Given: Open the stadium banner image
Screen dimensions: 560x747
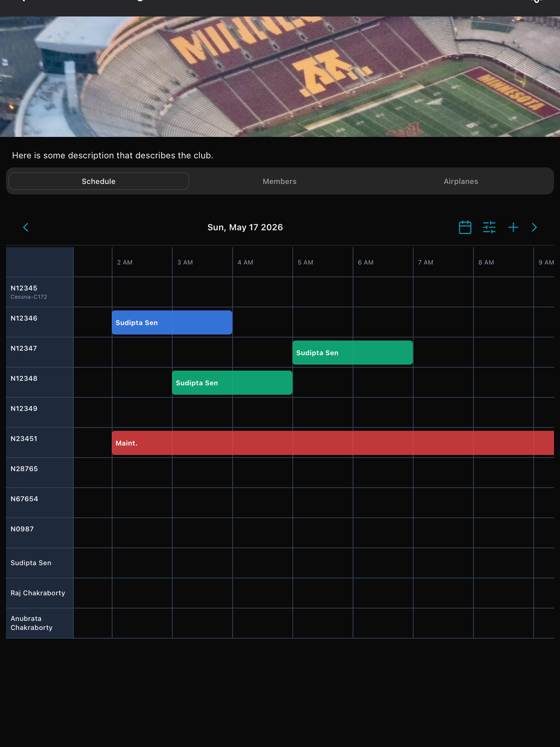Looking at the screenshot, I should 280,76.
